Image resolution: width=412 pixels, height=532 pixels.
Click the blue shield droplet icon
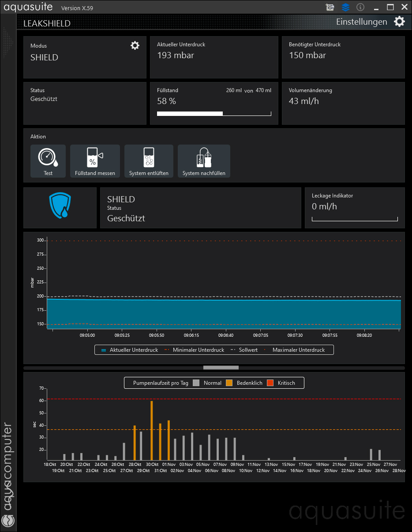[60, 205]
